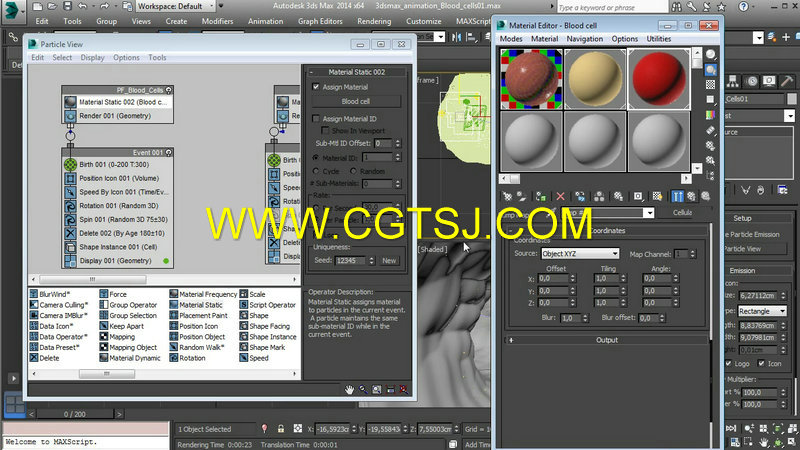Screen dimensions: 800x450
Task: Open Particle View Display menu
Action: coord(92,58)
